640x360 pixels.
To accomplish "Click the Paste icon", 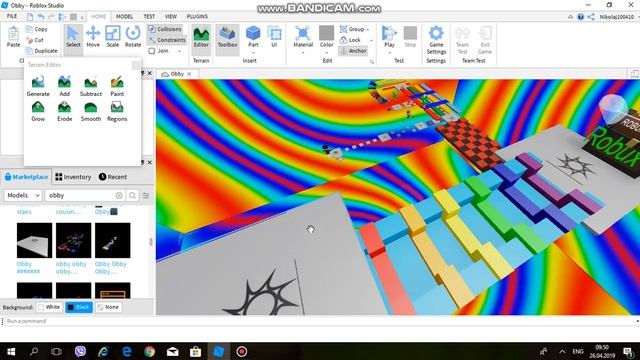I will point(13,37).
